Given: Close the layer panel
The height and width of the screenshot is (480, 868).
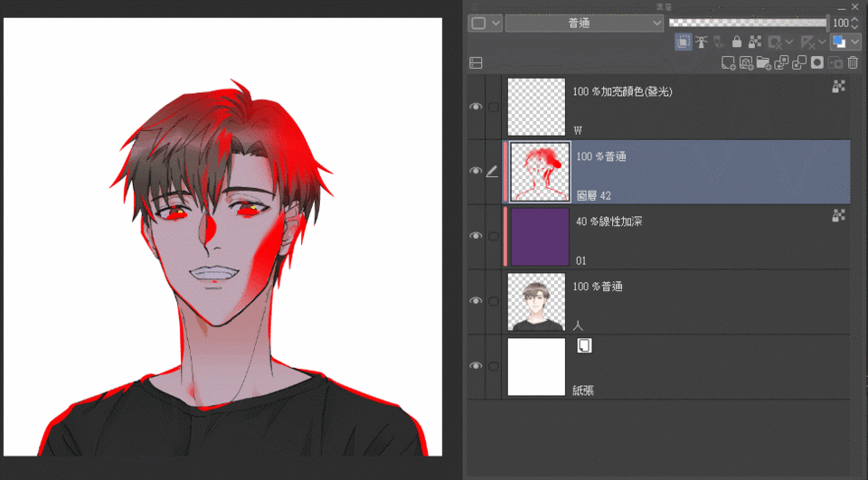Looking at the screenshot, I should (856, 6).
